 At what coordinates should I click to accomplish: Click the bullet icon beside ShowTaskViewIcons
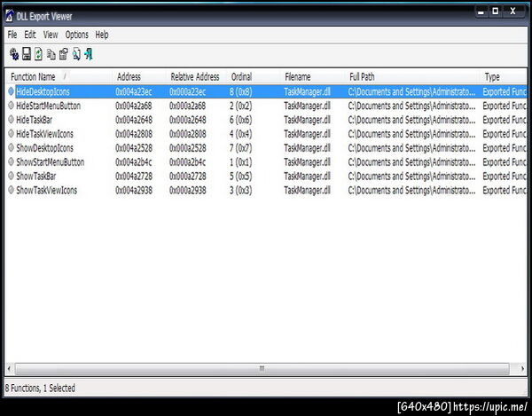(11, 190)
